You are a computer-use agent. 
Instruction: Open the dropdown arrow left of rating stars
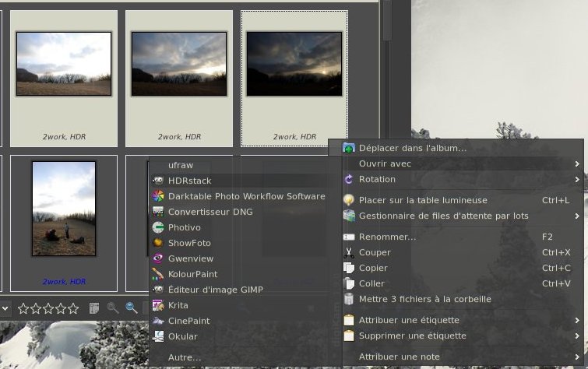click(5, 308)
